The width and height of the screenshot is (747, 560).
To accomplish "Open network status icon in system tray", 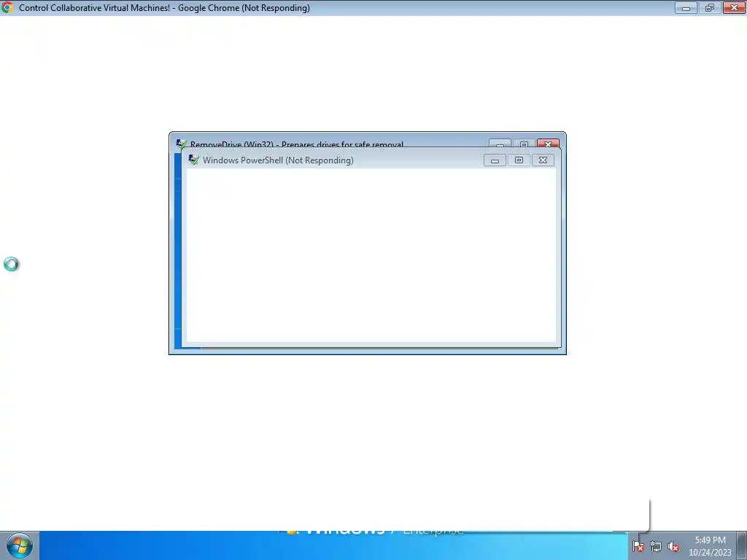I will click(656, 546).
